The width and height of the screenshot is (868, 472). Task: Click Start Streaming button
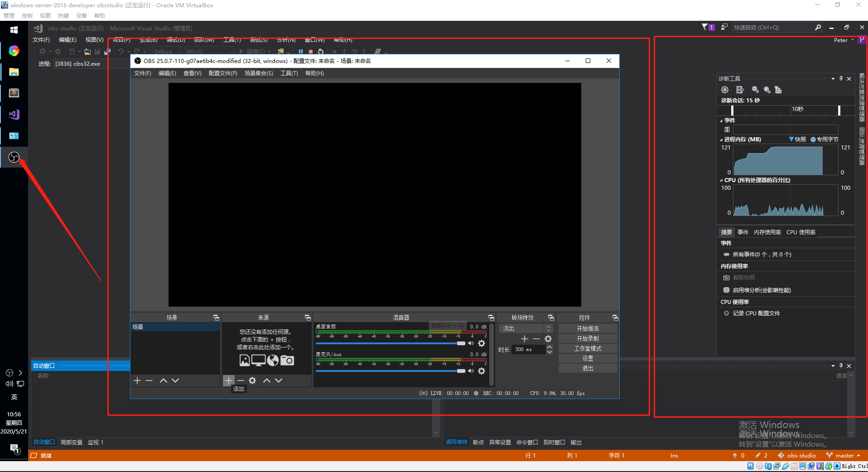(588, 328)
